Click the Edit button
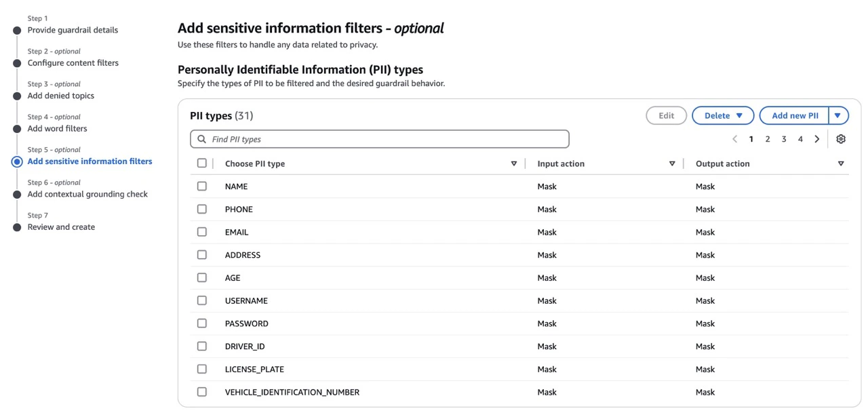Screen dimensions: 868x415 666,115
